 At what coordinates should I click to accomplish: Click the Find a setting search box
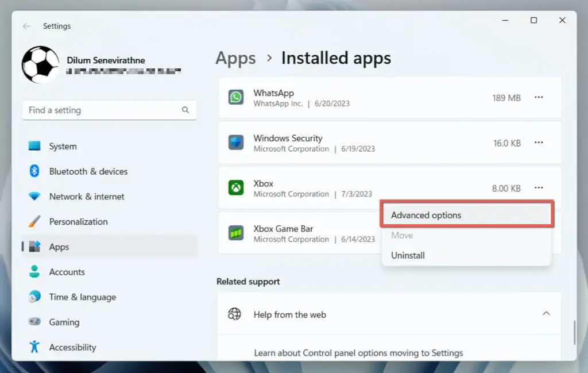coord(109,110)
